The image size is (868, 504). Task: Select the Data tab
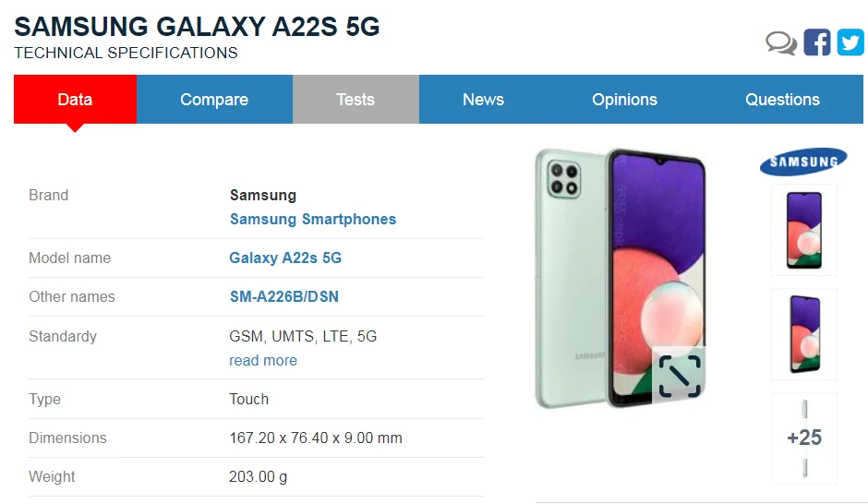point(76,100)
